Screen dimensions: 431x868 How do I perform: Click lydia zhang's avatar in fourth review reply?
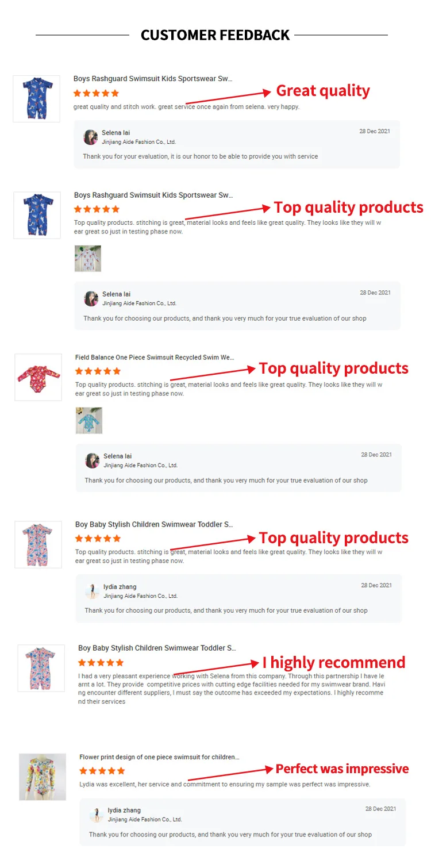93,591
